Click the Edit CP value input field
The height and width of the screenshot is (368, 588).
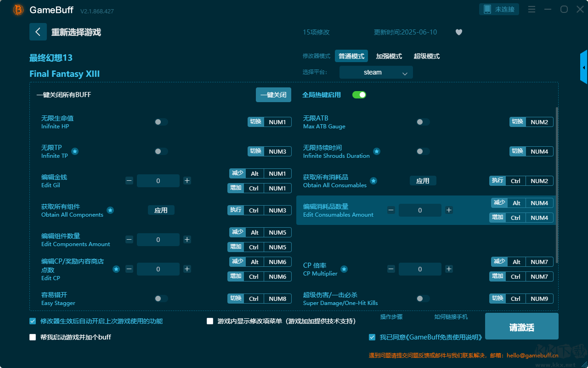158,269
